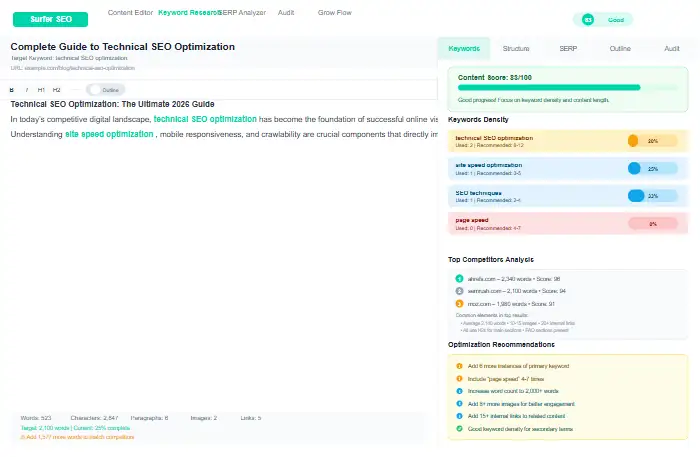
Task: Select the technical SEO optimization keyword card
Action: (567, 141)
